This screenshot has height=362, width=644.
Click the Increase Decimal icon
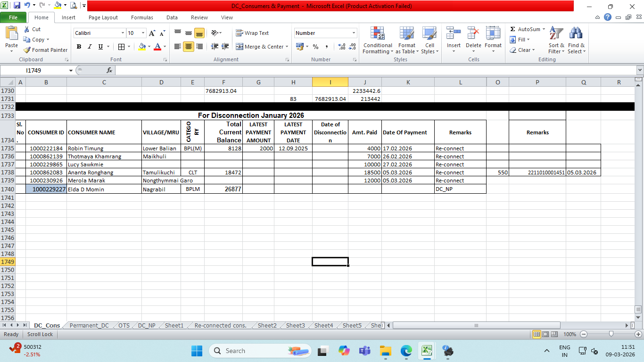pyautogui.click(x=341, y=47)
